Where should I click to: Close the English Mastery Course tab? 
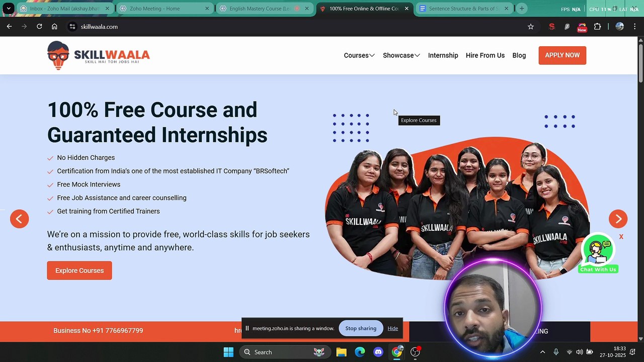coord(307,9)
